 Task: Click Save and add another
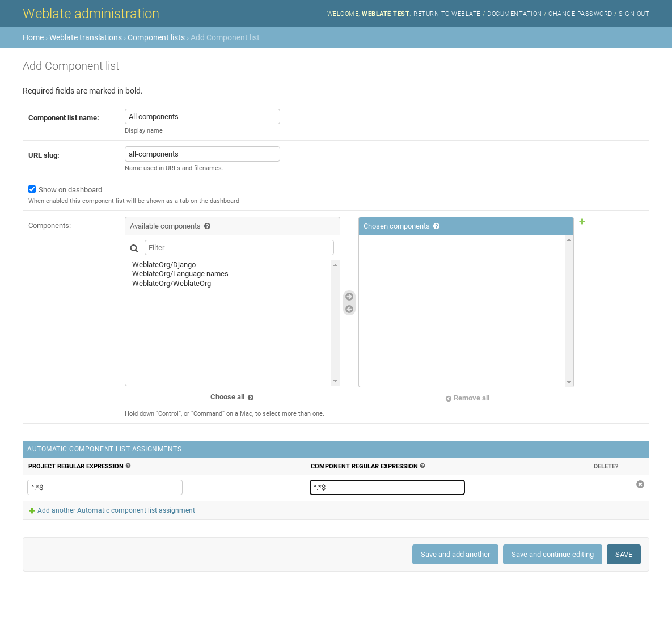click(455, 555)
